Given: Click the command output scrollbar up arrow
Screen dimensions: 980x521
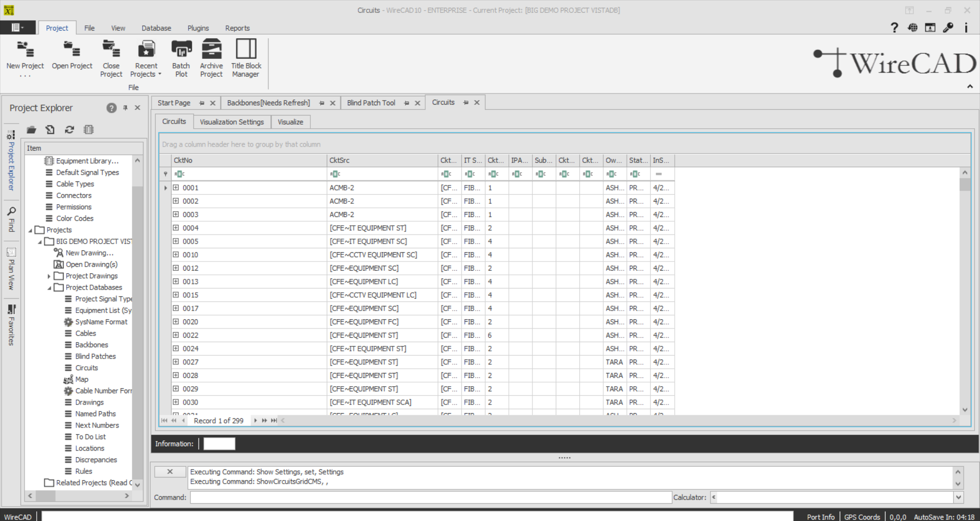Looking at the screenshot, I should 958,472.
